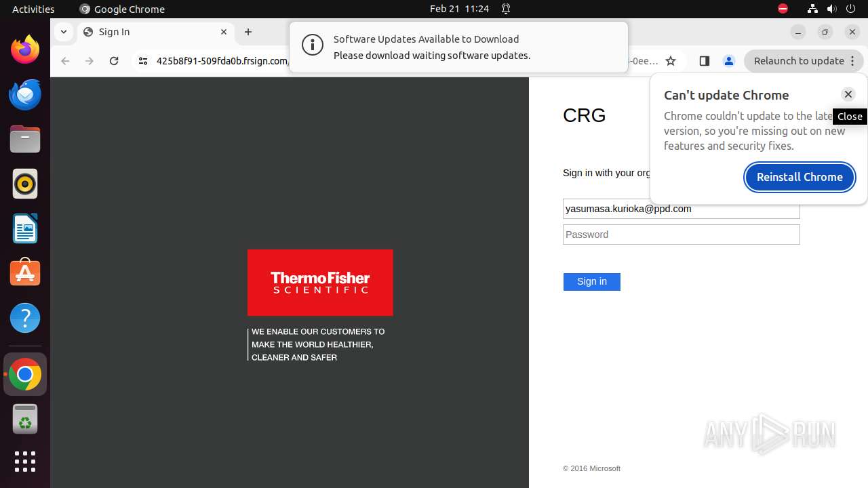Go back to the previous page
The width and height of the screenshot is (868, 488).
pos(65,61)
